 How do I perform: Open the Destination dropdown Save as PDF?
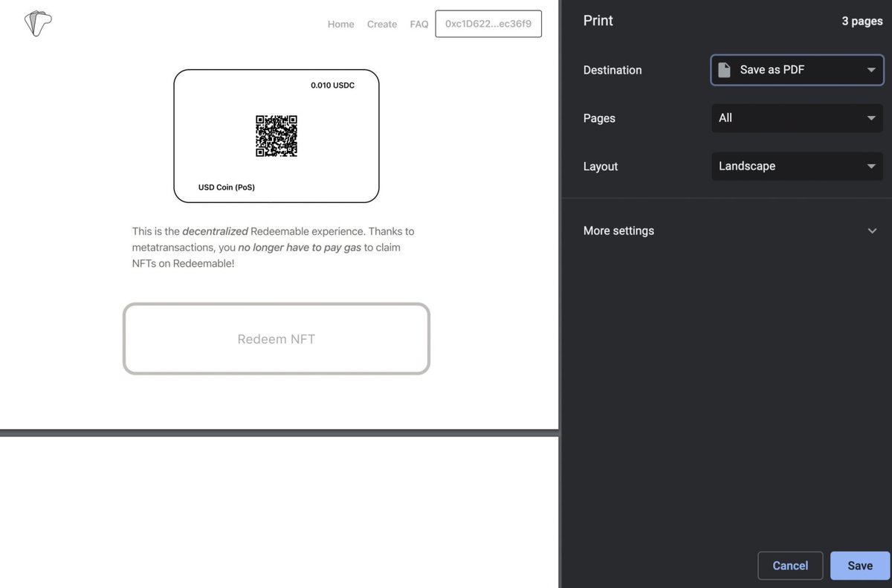[797, 70]
